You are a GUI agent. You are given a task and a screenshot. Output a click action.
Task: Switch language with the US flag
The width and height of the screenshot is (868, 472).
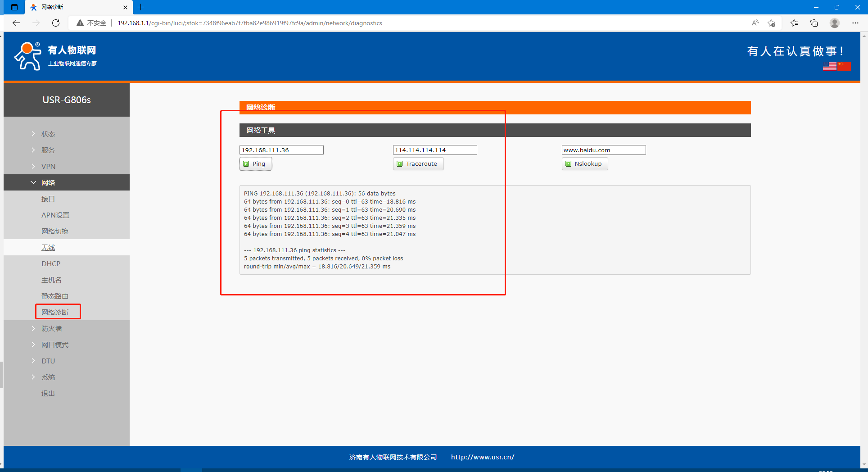[829, 66]
